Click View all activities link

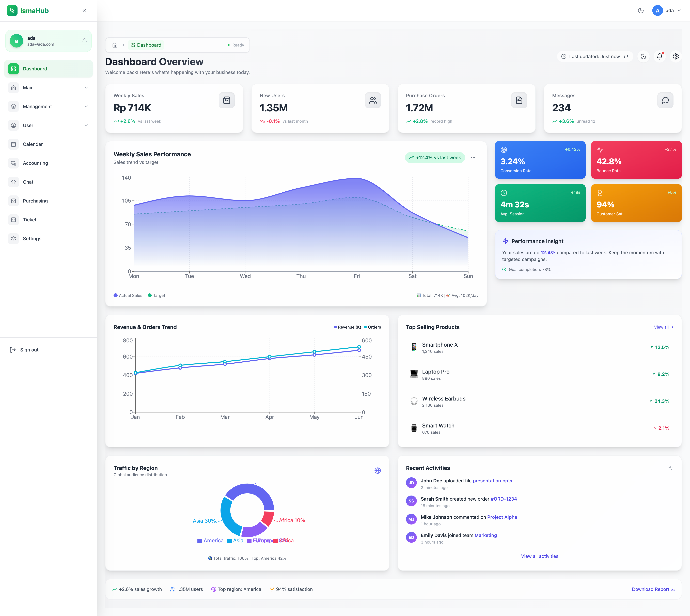(x=539, y=556)
